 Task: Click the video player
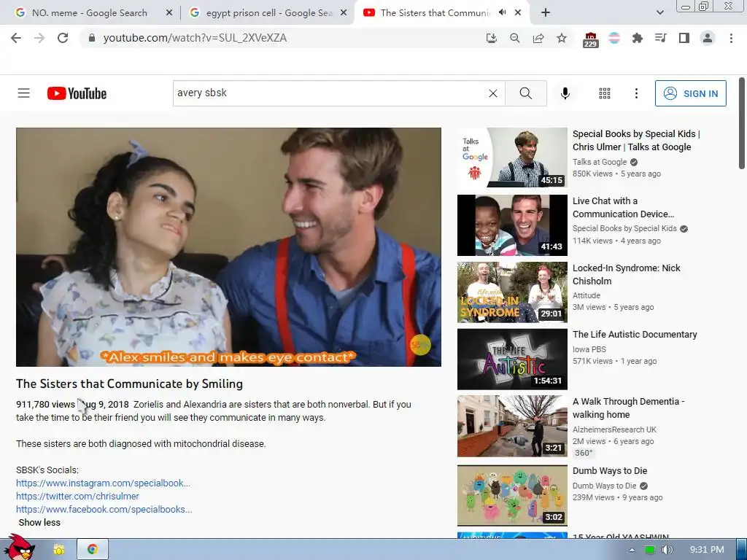(x=228, y=246)
